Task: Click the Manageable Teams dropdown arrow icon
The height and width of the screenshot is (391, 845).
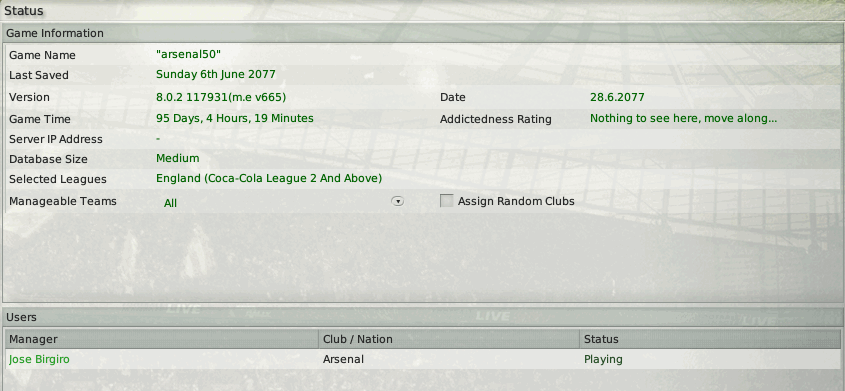Action: click(398, 201)
